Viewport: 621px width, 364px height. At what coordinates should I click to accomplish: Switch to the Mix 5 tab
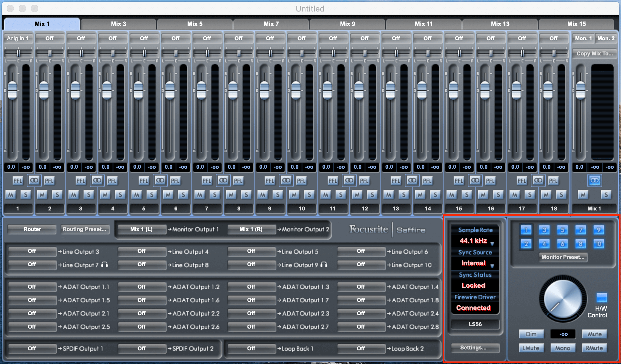[x=195, y=24]
